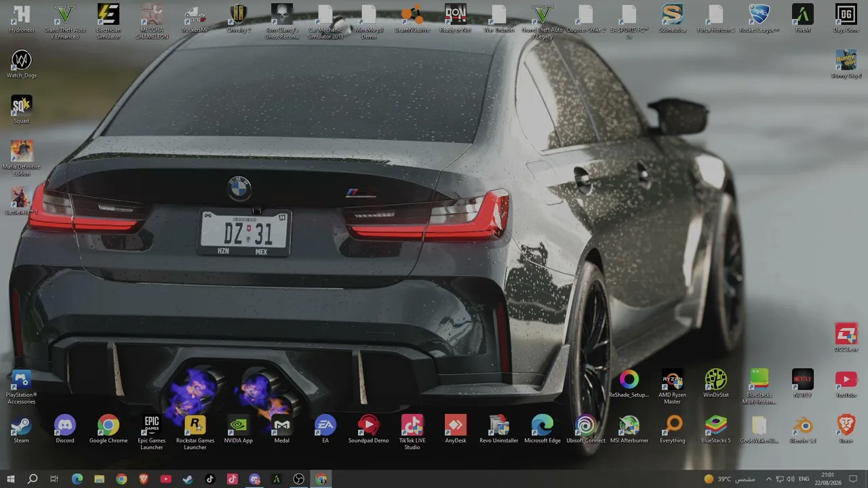Select the Counter-Strike 2 desktop icon

coord(586,19)
